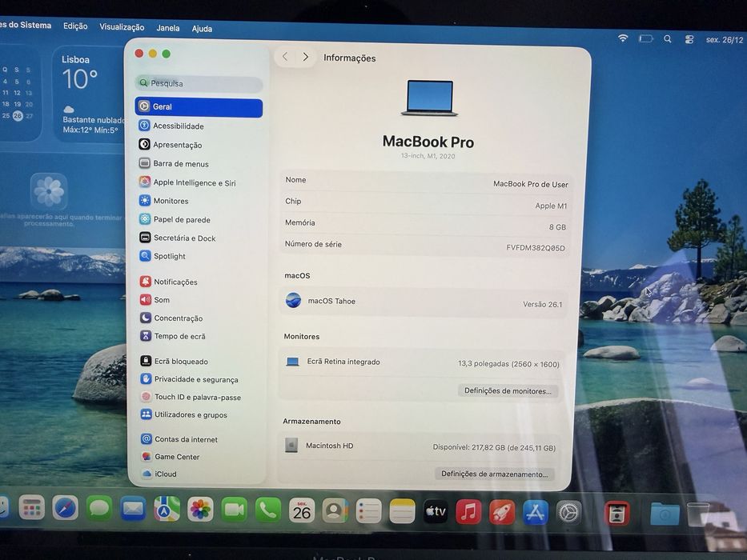Click serial number FVFDM382Q05D

click(x=536, y=248)
